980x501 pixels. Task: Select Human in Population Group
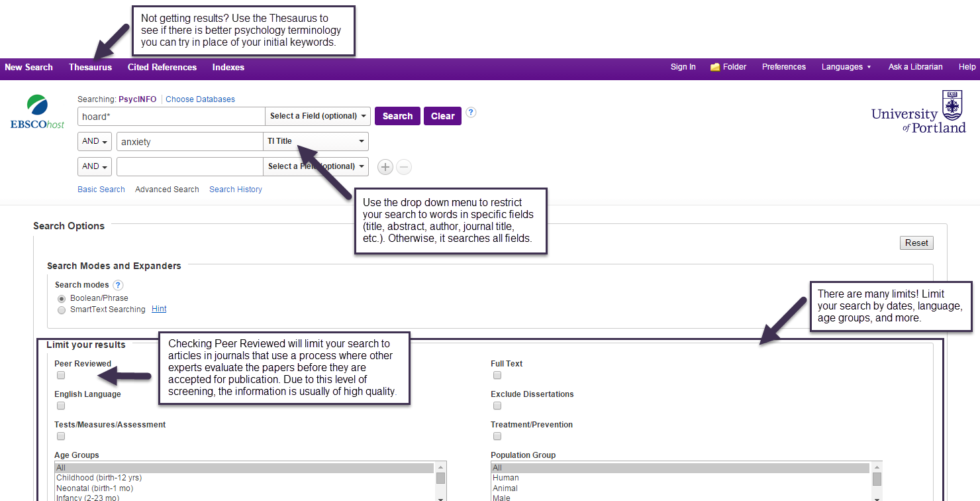click(x=680, y=478)
